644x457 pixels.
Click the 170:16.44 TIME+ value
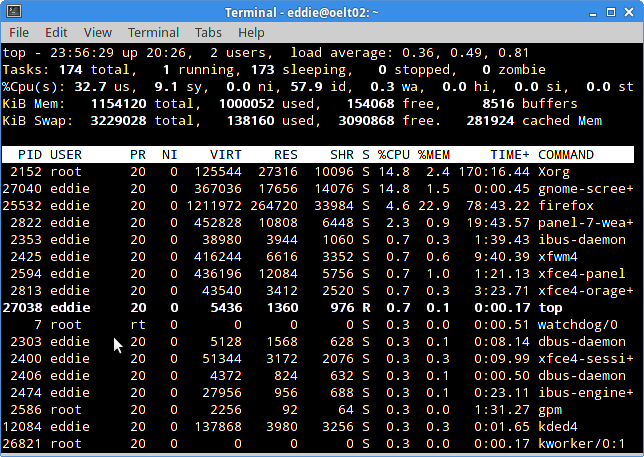494,172
